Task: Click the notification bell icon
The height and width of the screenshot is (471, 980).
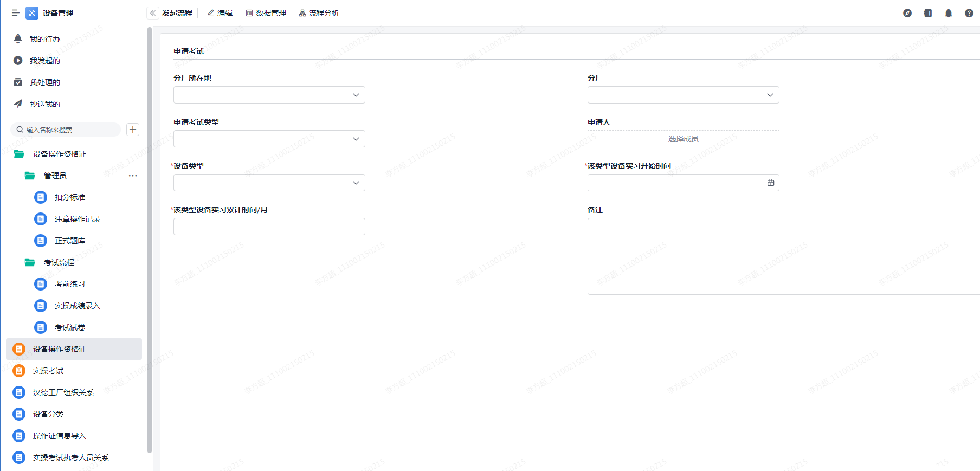Action: [948, 13]
